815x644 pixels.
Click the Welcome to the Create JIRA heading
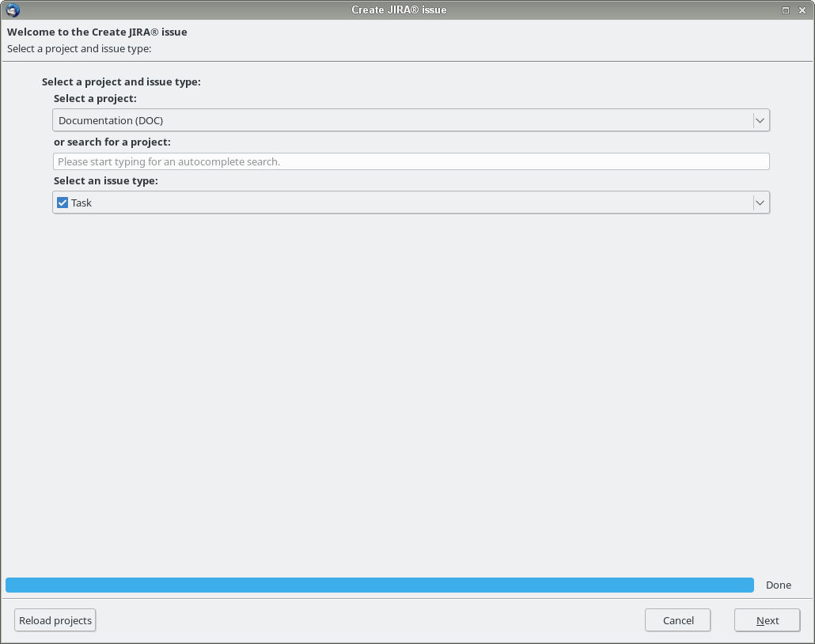[x=97, y=32]
